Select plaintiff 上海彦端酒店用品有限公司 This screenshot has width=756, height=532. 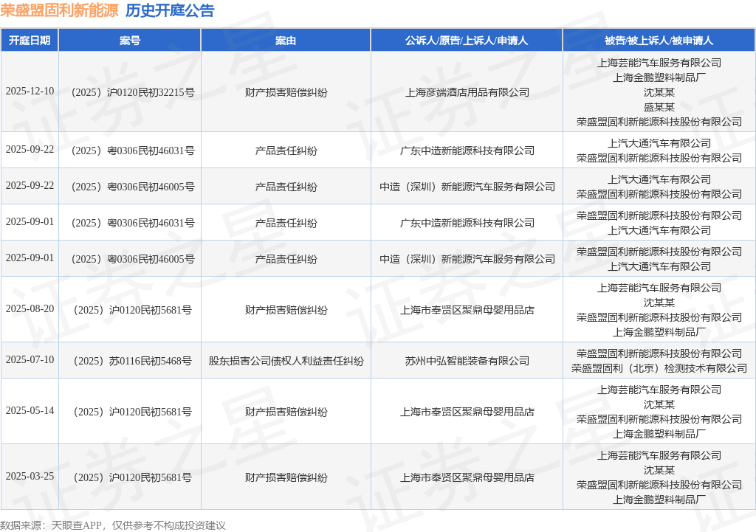(467, 92)
